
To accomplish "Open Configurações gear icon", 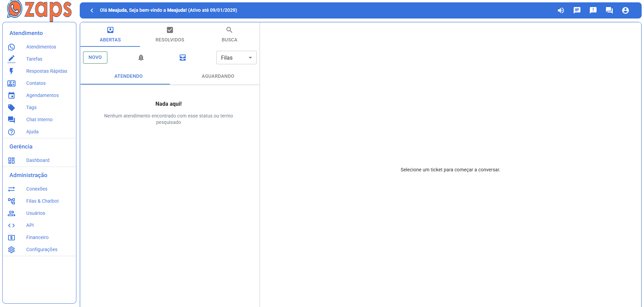I will tap(11, 249).
